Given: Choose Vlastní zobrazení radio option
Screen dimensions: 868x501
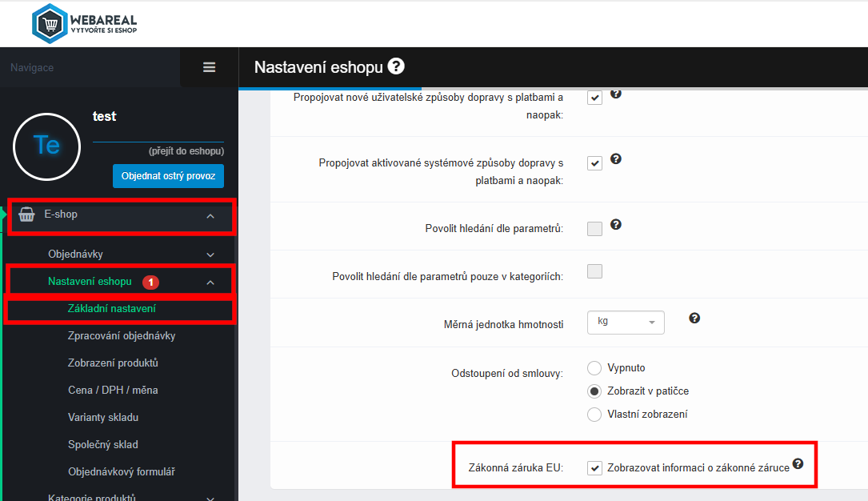Looking at the screenshot, I should 594,414.
